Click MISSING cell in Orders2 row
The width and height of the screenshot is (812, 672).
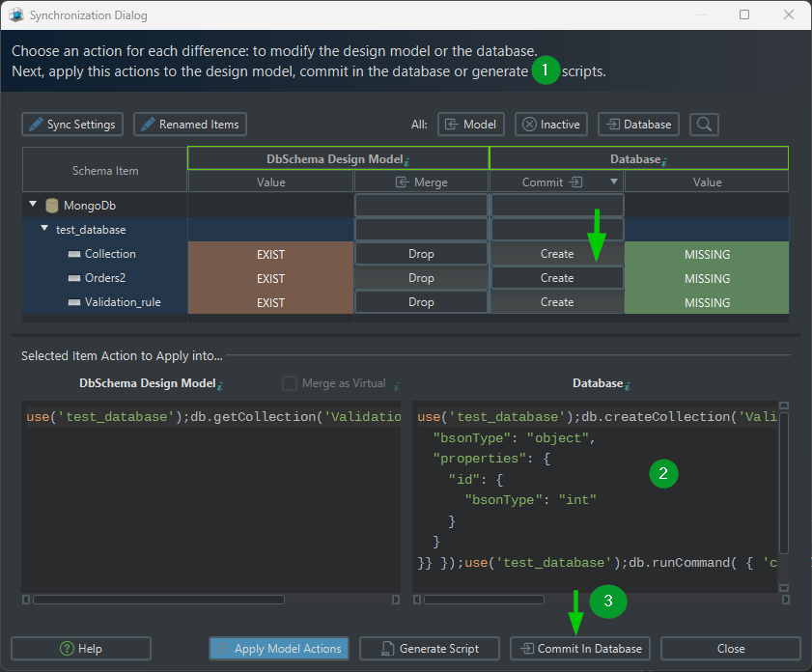[707, 278]
